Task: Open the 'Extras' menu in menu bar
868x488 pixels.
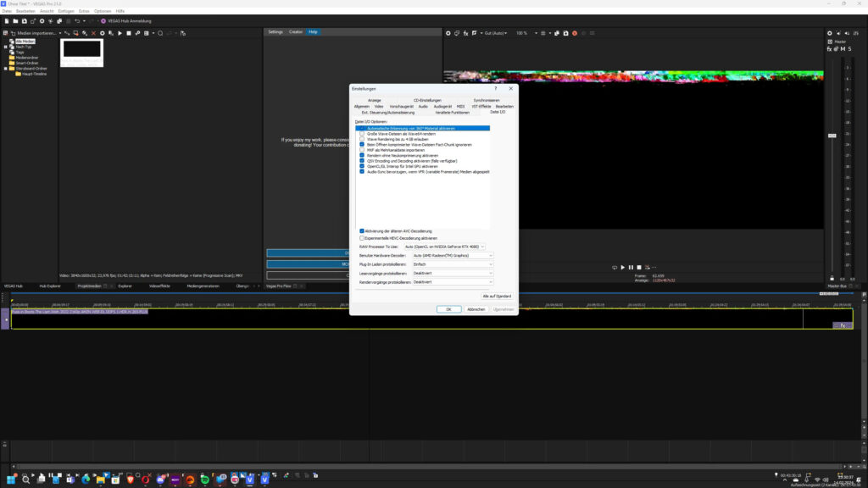Action: coord(84,11)
